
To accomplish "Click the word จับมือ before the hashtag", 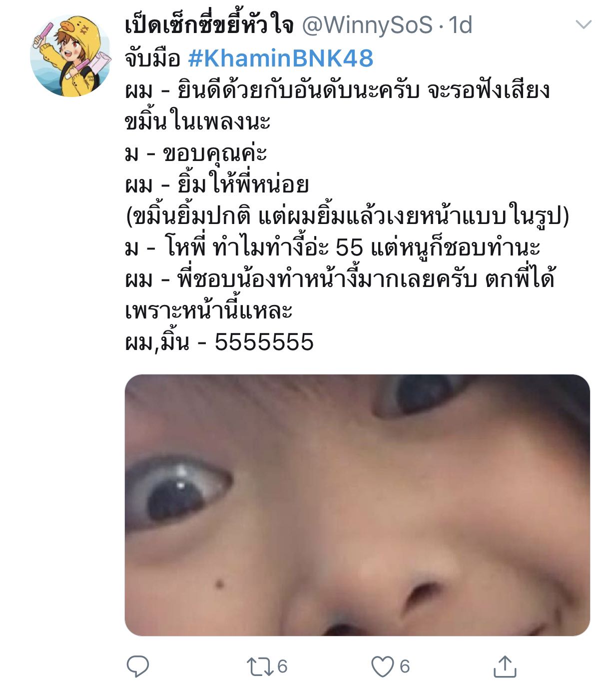I will 152,58.
